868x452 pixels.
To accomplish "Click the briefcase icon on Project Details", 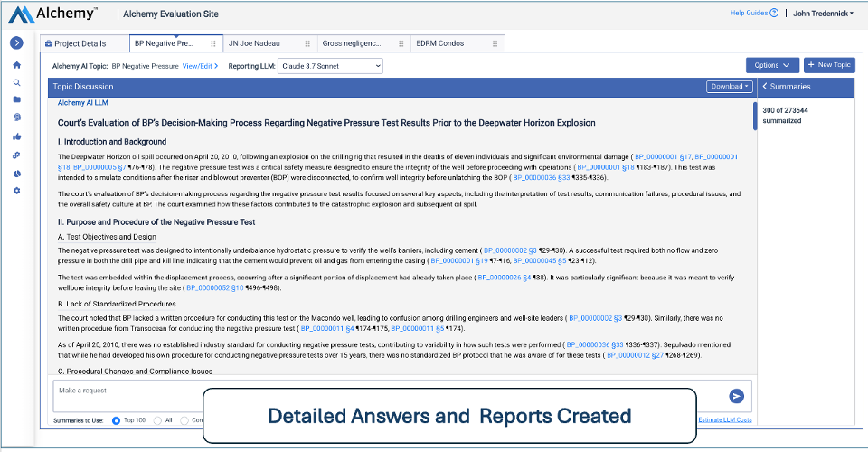I will click(x=49, y=43).
